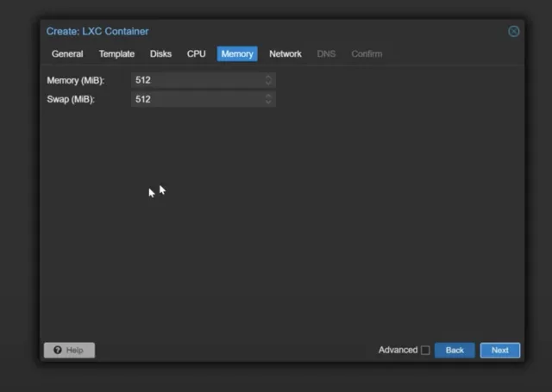Enable the Advanced checkbox

(x=425, y=350)
